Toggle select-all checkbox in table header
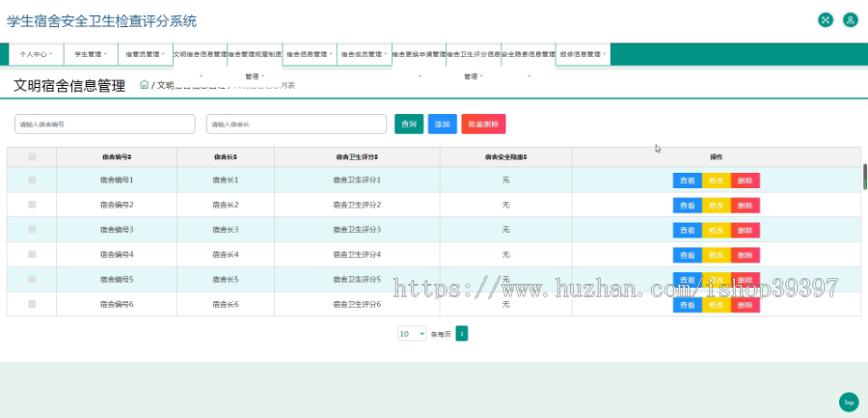Viewport: 868px width, 418px height. click(x=32, y=157)
